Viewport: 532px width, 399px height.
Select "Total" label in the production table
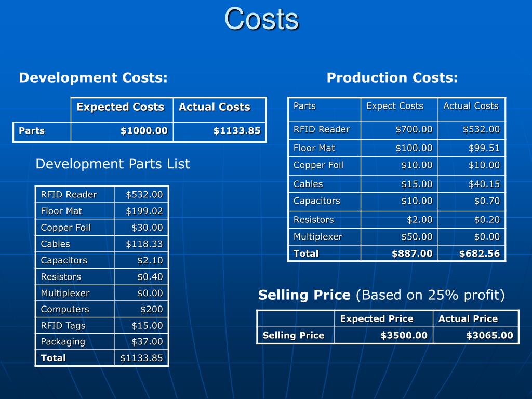pos(306,254)
